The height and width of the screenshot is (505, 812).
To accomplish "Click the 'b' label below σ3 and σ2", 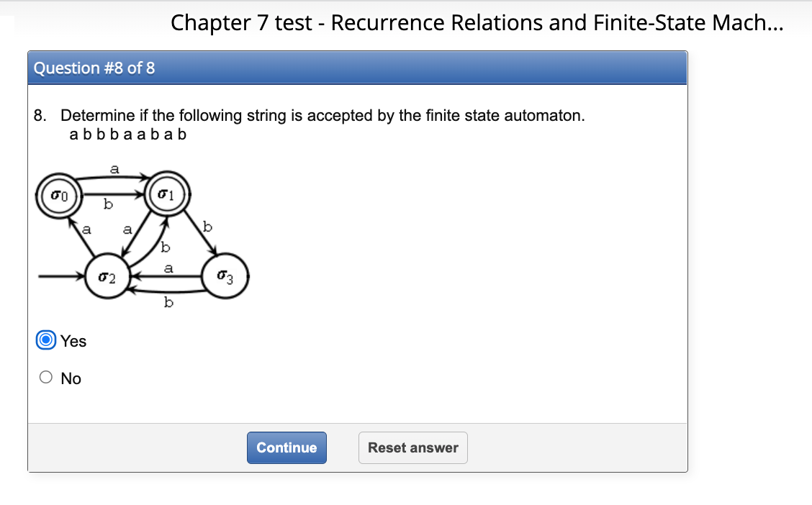I will (x=168, y=302).
